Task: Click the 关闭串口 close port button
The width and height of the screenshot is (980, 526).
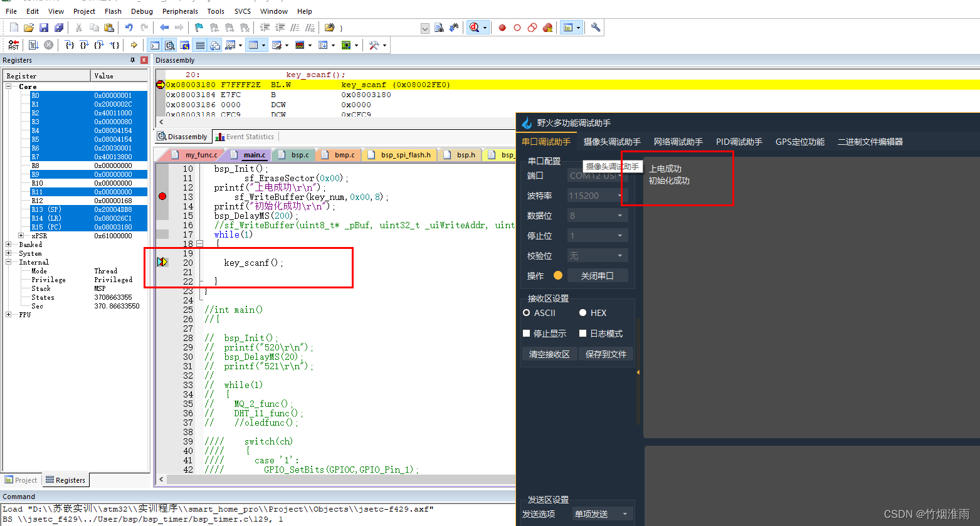Action: tap(597, 275)
